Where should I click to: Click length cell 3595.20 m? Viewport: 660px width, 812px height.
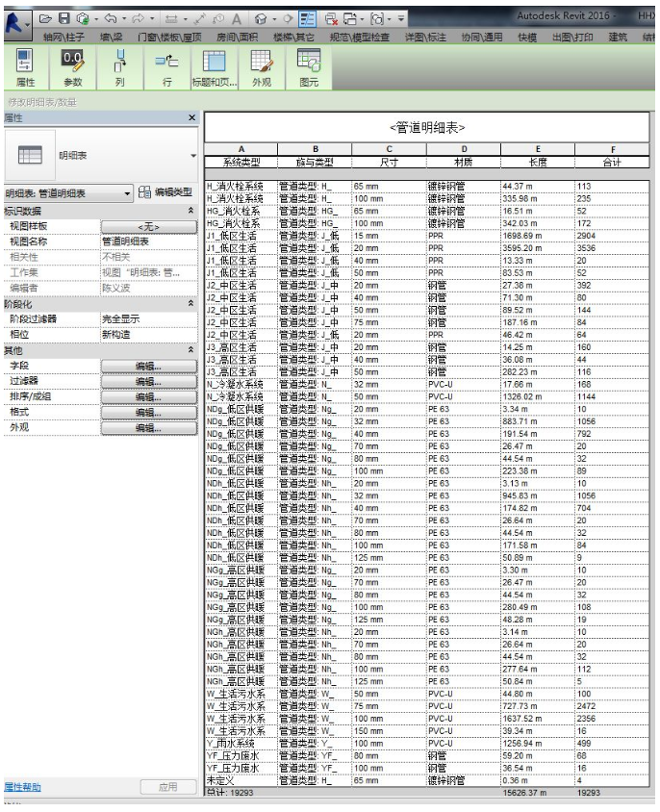coord(538,248)
